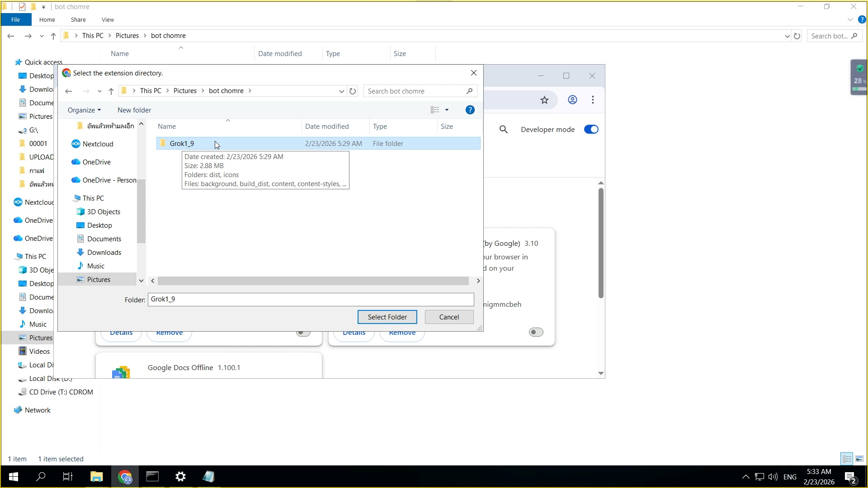This screenshot has width=868, height=488.
Task: Click the Folder name input field
Action: (x=311, y=299)
